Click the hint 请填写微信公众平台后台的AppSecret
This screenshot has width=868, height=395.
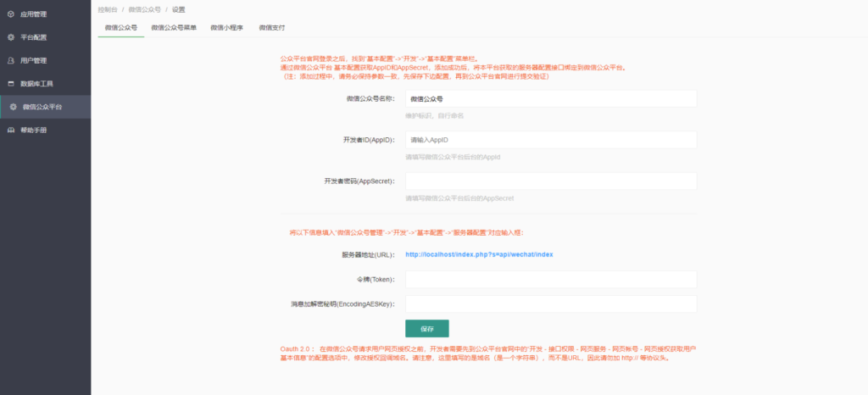(x=459, y=198)
